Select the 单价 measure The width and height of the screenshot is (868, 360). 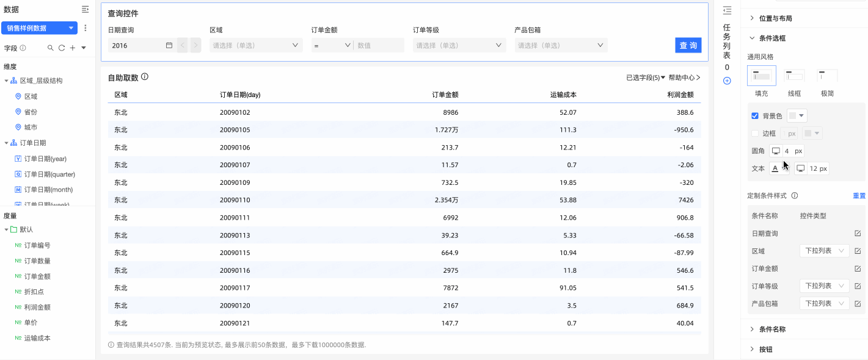pos(31,322)
